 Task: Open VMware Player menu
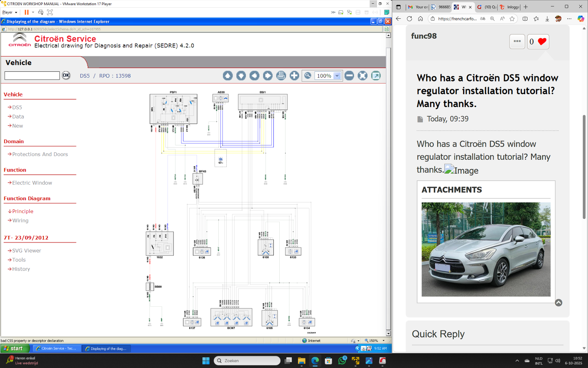(10, 12)
